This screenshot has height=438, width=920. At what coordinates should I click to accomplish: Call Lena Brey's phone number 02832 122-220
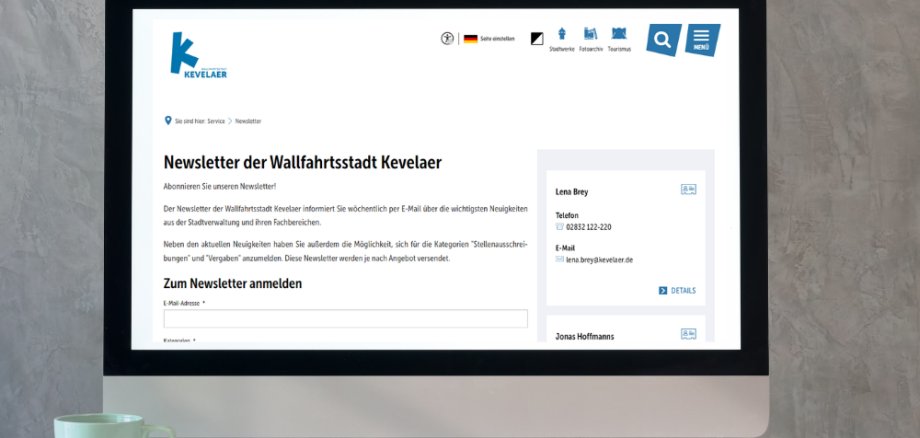[x=588, y=227]
